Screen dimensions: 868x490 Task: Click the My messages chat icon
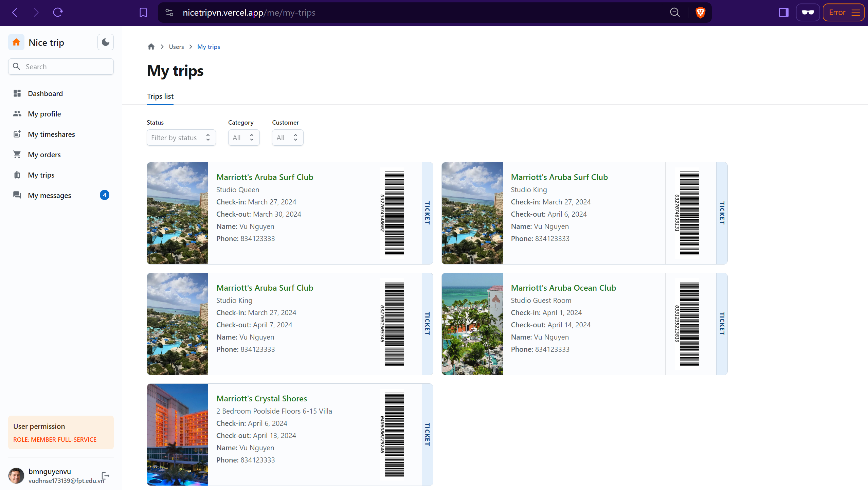click(x=17, y=195)
